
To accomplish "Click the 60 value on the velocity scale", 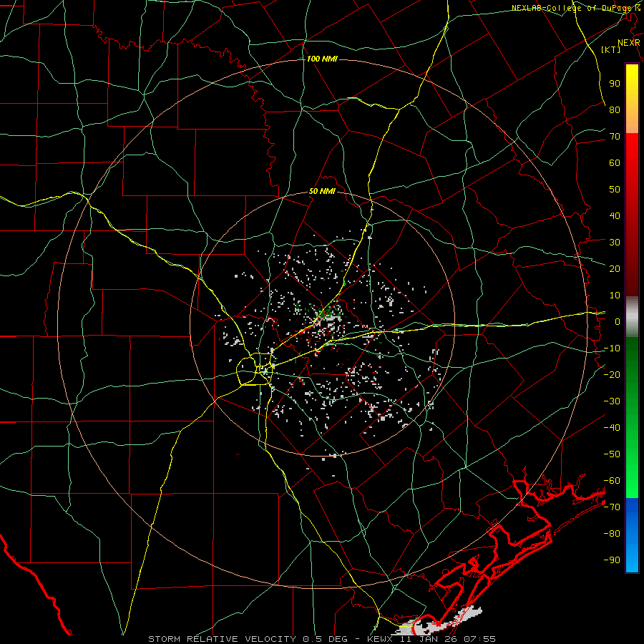I will [x=615, y=162].
